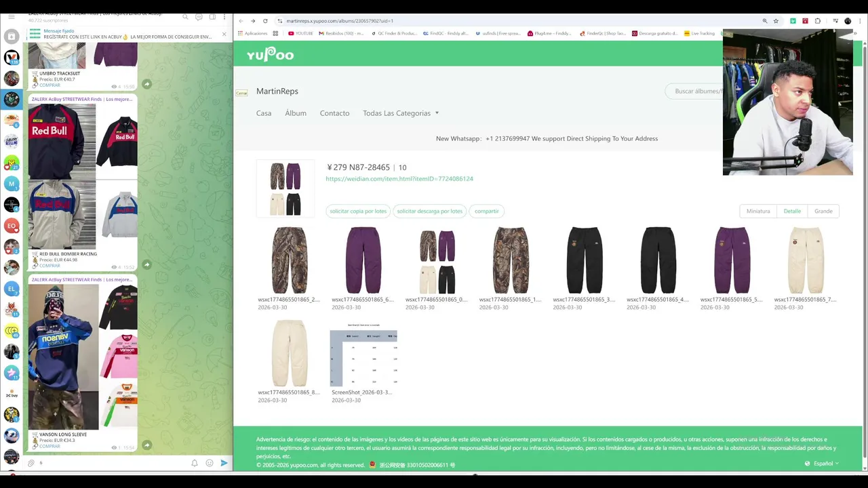Open the weidian.com item link
Viewport: 868px width, 488px height.
coord(399,179)
